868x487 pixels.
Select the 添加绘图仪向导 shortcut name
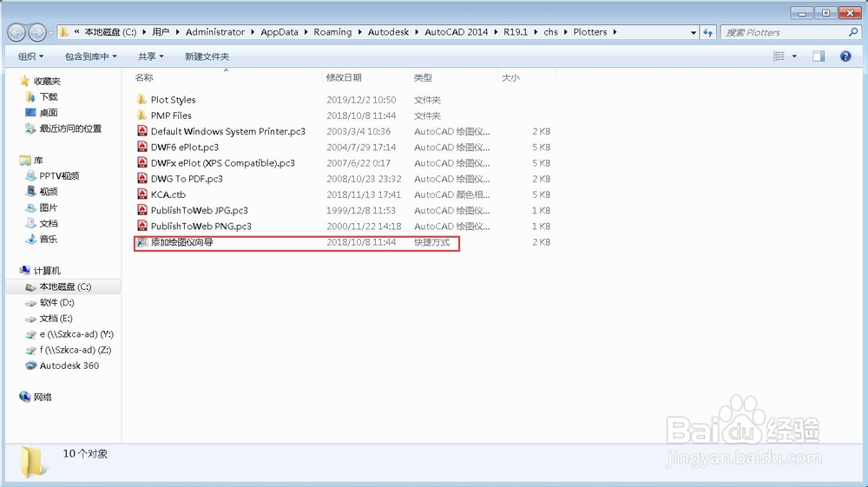click(x=182, y=242)
